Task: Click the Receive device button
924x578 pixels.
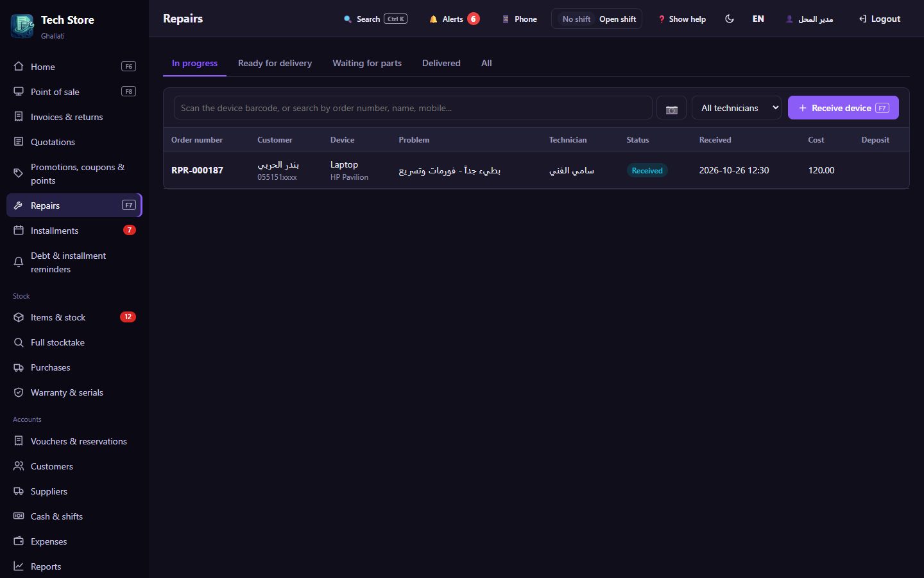Action: coord(843,108)
